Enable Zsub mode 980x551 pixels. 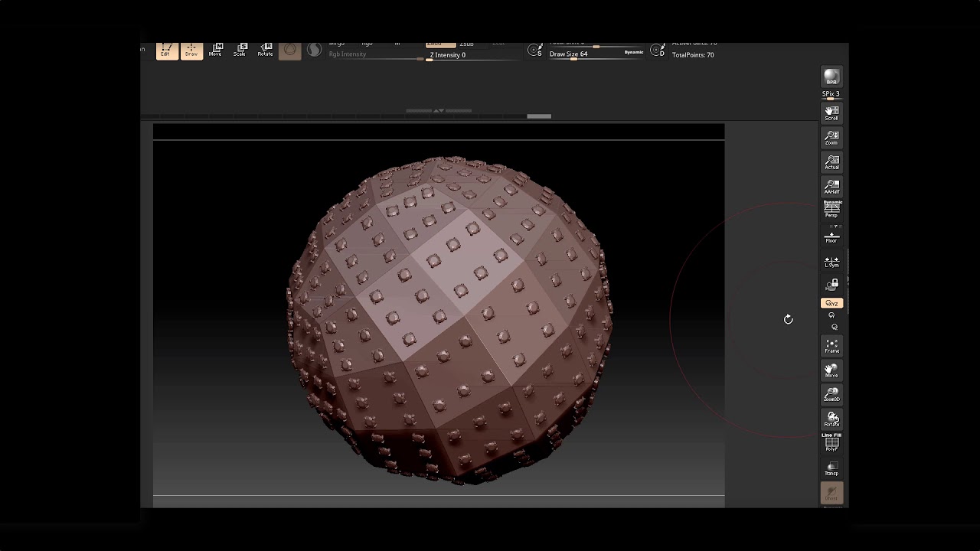pyautogui.click(x=466, y=44)
